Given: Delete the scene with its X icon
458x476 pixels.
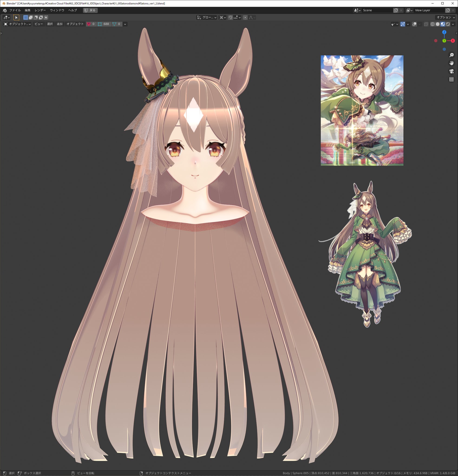Looking at the screenshot, I should [401, 10].
